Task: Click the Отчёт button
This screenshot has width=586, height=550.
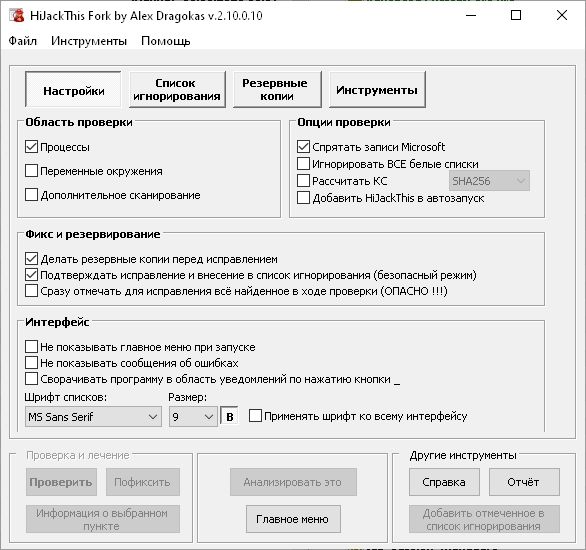Action: tap(524, 482)
